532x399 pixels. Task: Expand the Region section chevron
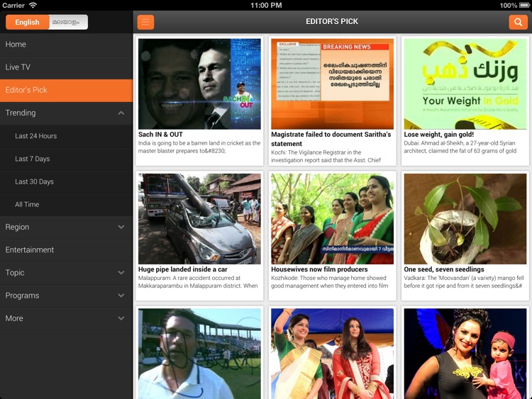pyautogui.click(x=121, y=227)
